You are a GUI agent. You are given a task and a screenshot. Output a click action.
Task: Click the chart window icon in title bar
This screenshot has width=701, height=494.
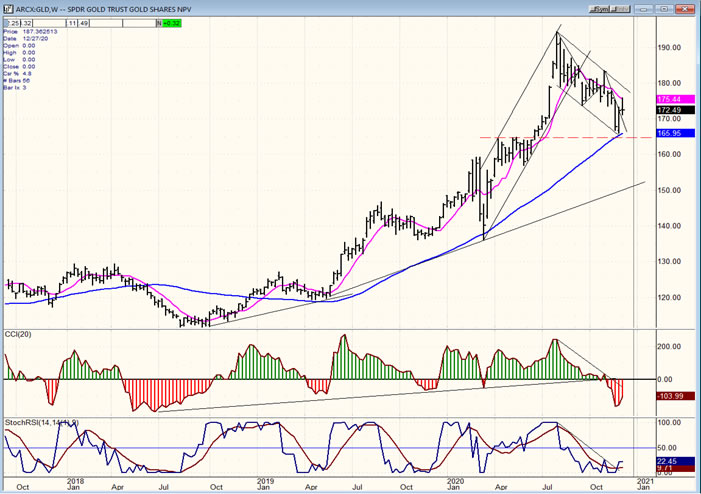(8, 7)
